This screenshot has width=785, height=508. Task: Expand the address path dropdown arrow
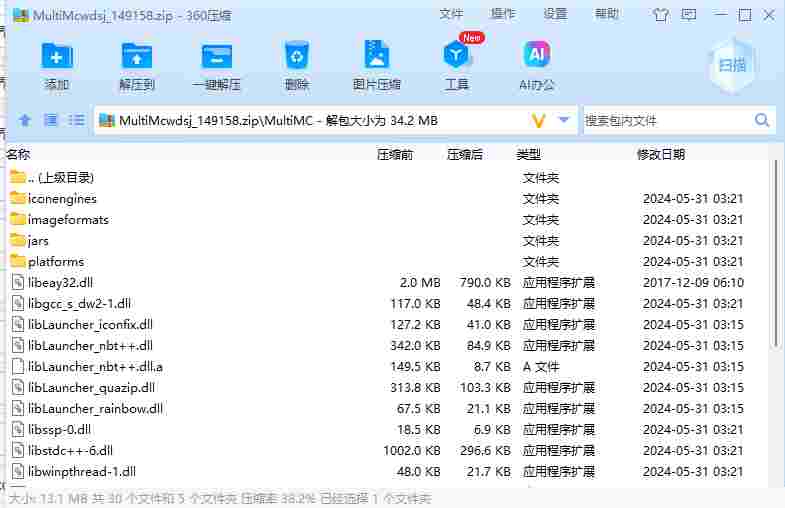[564, 120]
